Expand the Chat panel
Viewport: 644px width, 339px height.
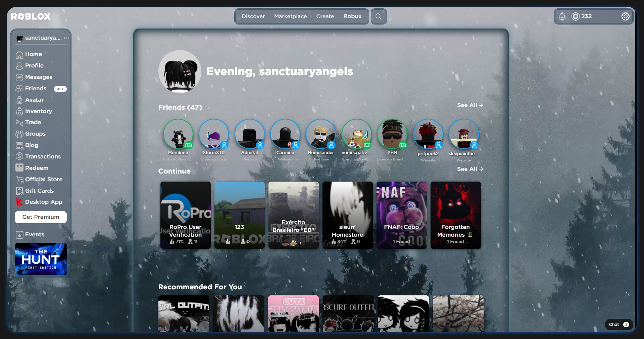point(618,325)
